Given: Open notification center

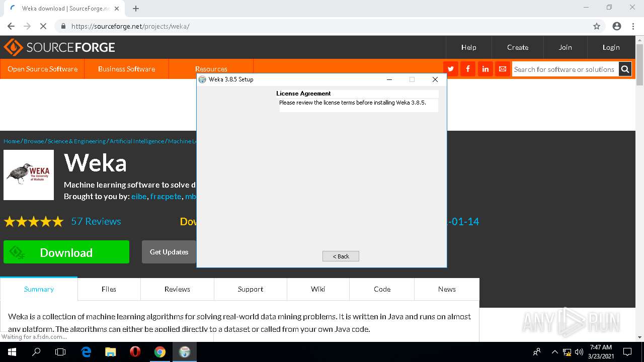Looking at the screenshot, I should pyautogui.click(x=627, y=352).
